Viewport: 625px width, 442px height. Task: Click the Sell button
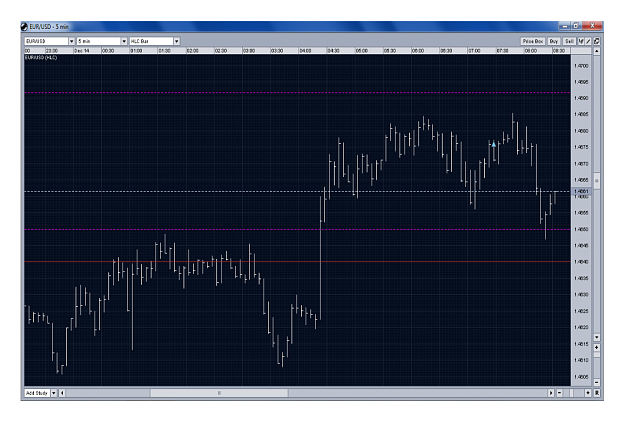point(570,41)
